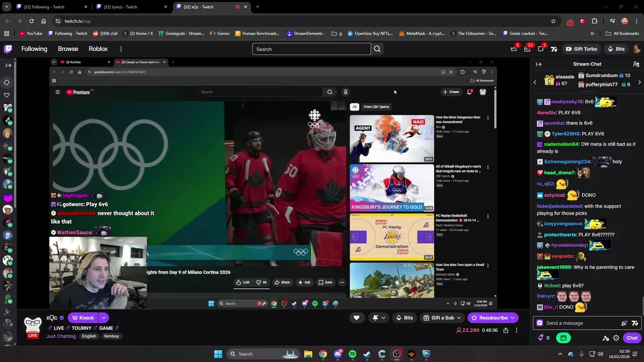Screen dimensions: 644x362
Task: Open the MetaMask bookmark
Action: 422,34
